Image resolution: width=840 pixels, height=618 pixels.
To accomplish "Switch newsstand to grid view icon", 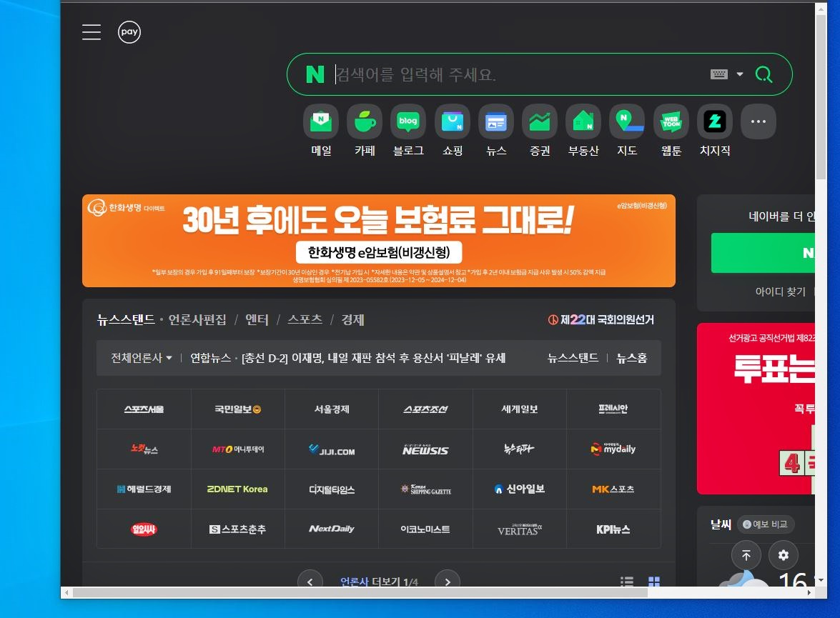I will click(x=654, y=581).
